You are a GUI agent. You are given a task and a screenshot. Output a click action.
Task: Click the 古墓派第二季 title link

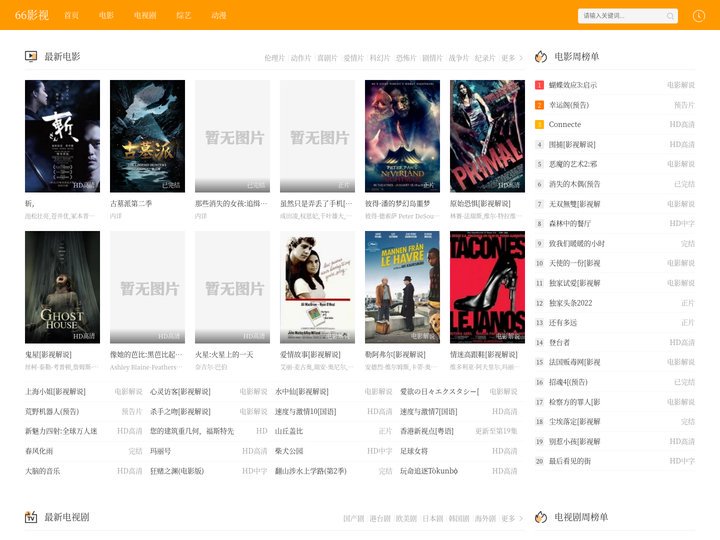pyautogui.click(x=131, y=203)
